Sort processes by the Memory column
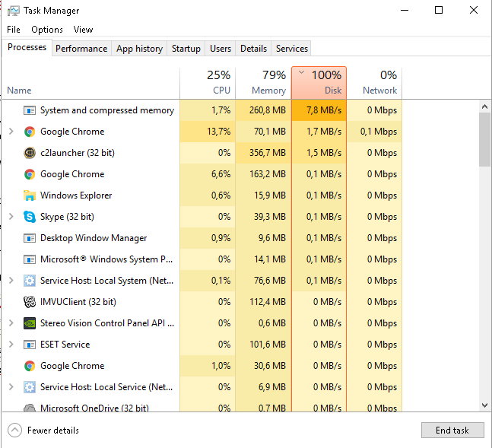The height and width of the screenshot is (448, 492). tap(263, 83)
